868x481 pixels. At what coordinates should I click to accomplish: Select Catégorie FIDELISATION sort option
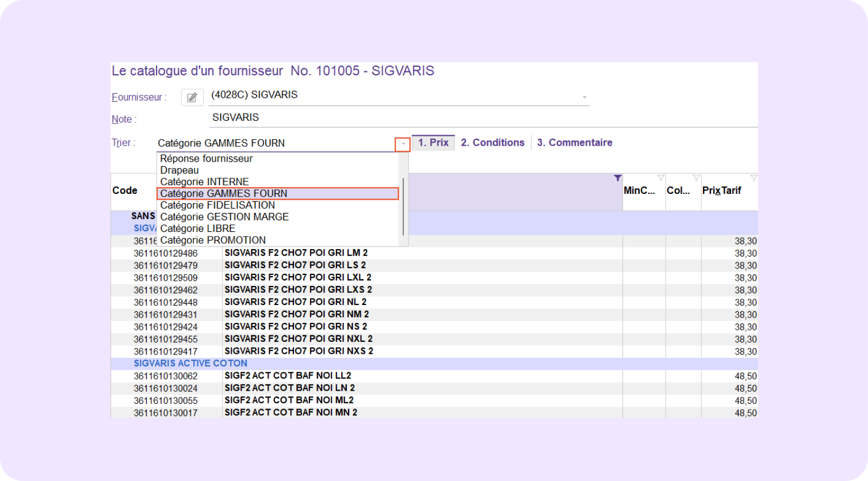[x=217, y=205]
